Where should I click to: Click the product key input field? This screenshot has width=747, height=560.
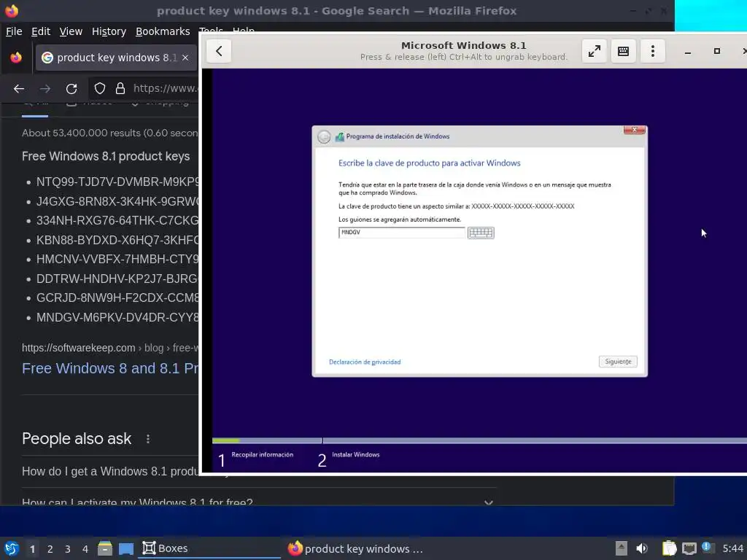coord(402,233)
